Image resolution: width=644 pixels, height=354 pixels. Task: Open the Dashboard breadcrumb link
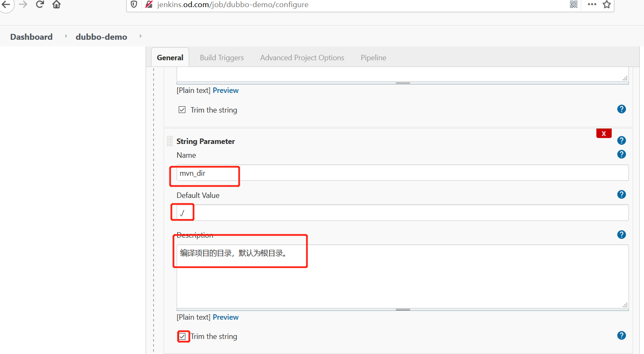point(31,37)
